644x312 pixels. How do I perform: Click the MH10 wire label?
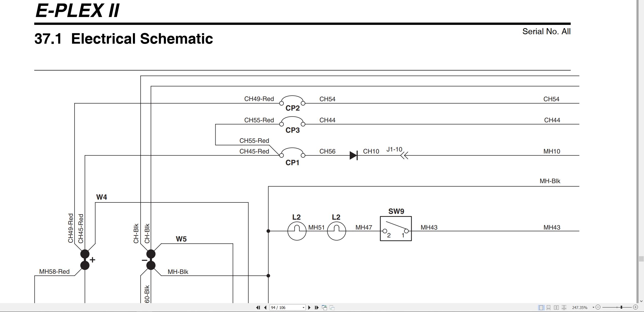coord(552,151)
